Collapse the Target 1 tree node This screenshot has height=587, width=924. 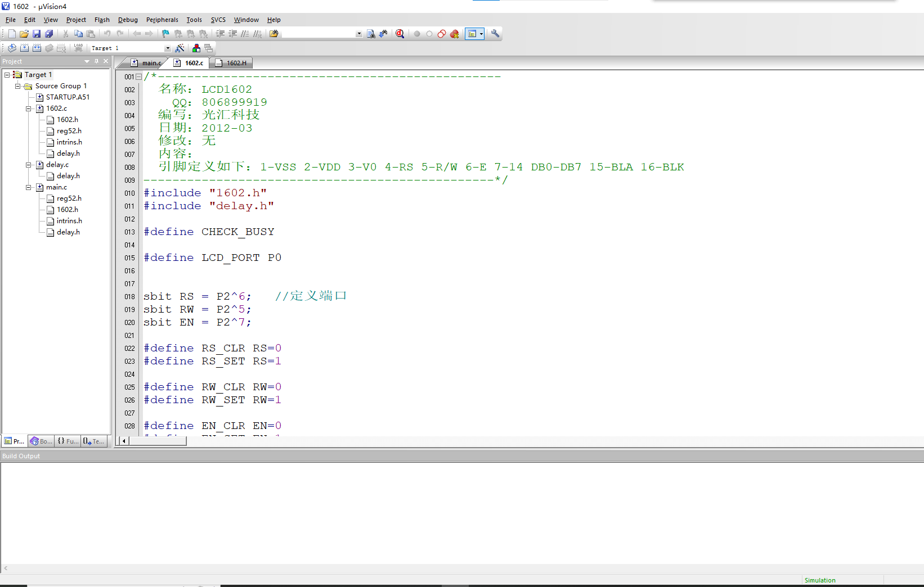click(x=7, y=75)
